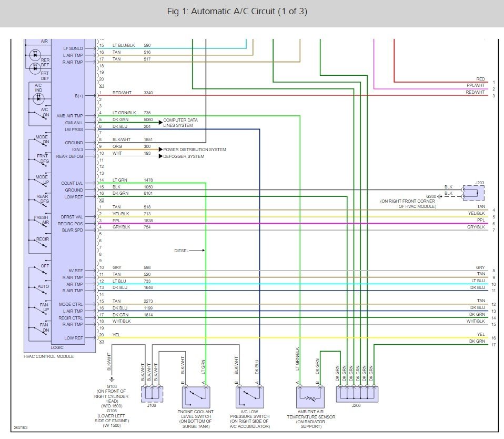
Task: Click the COLNT LVL pin label
Action: point(72,183)
